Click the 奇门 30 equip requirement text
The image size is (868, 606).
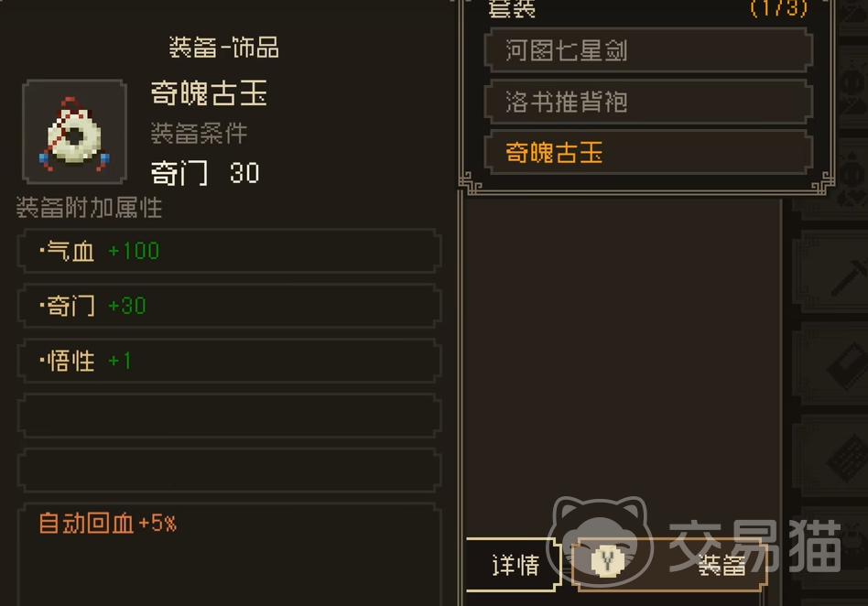(205, 173)
